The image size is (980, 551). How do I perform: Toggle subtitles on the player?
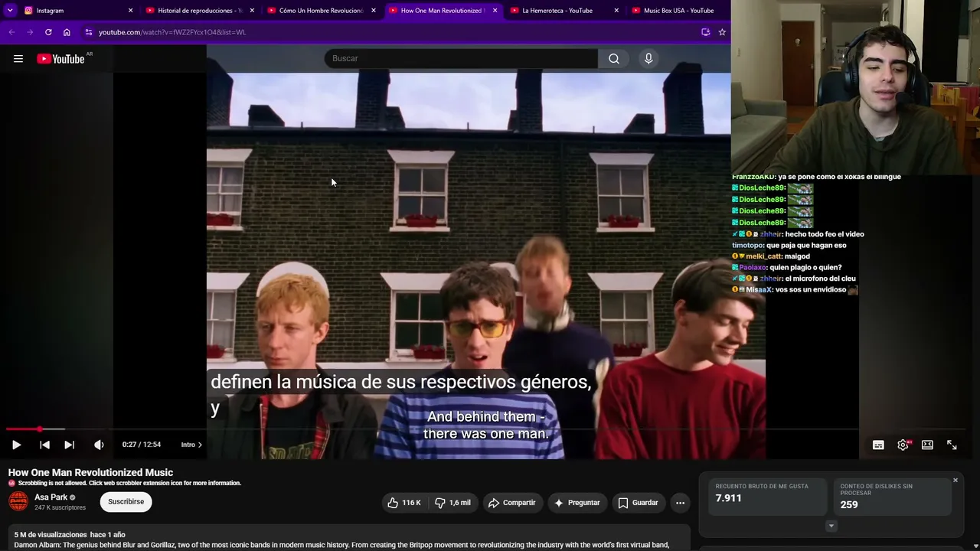878,445
